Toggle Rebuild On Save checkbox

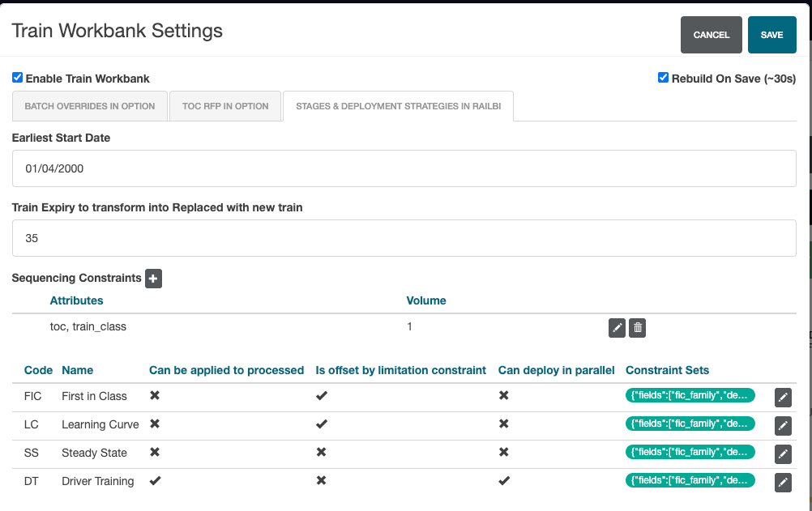pos(663,79)
